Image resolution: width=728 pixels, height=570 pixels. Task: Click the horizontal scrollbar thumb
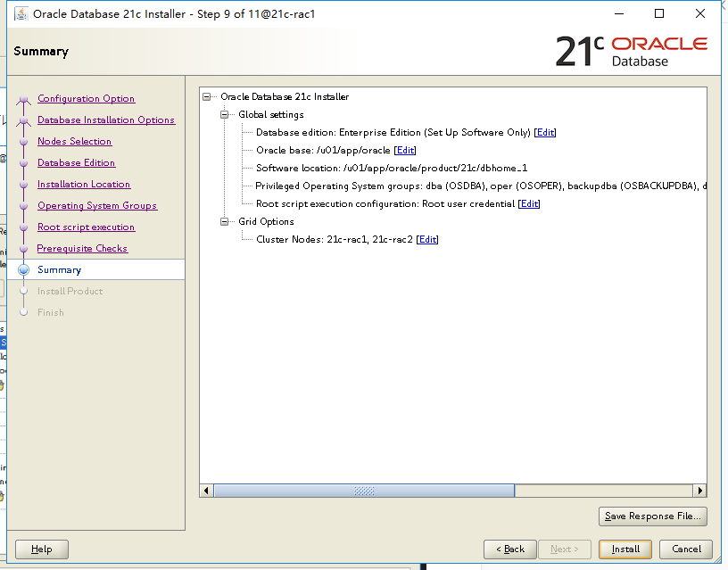pos(364,491)
